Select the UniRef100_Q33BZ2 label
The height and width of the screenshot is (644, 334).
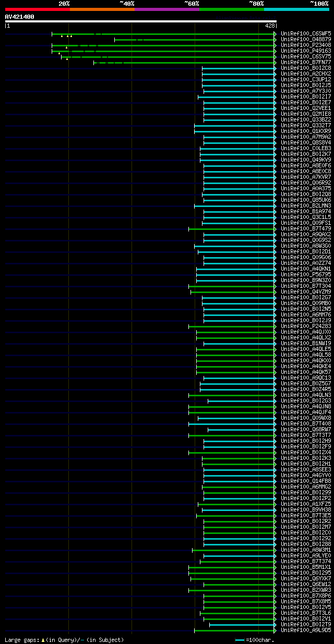point(306,119)
